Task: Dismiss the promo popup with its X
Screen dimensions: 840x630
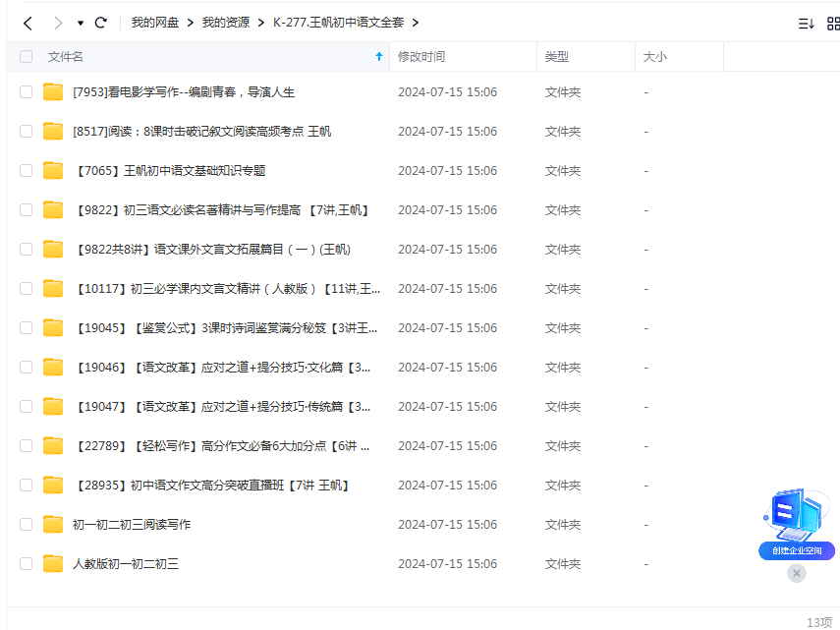Action: pyautogui.click(x=796, y=573)
